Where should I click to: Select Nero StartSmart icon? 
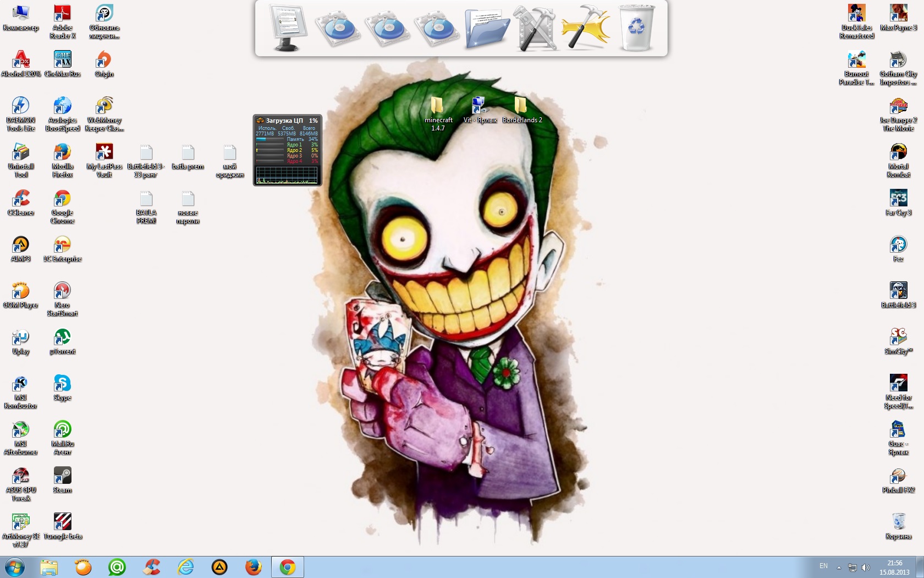63,299
